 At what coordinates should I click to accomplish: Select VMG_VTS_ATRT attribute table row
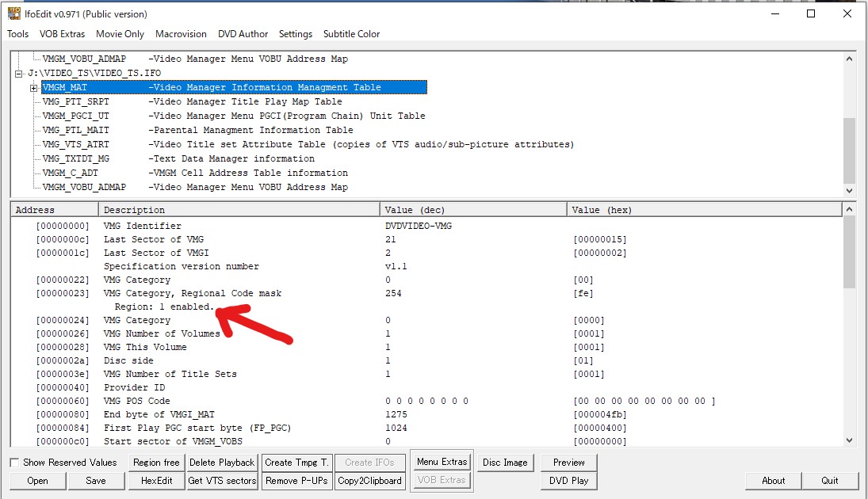tap(308, 144)
